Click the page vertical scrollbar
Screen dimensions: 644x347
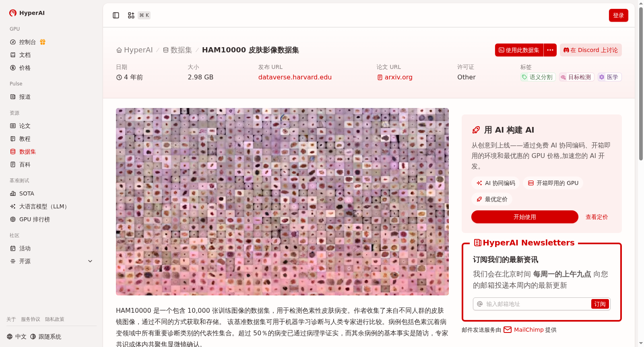click(641, 84)
